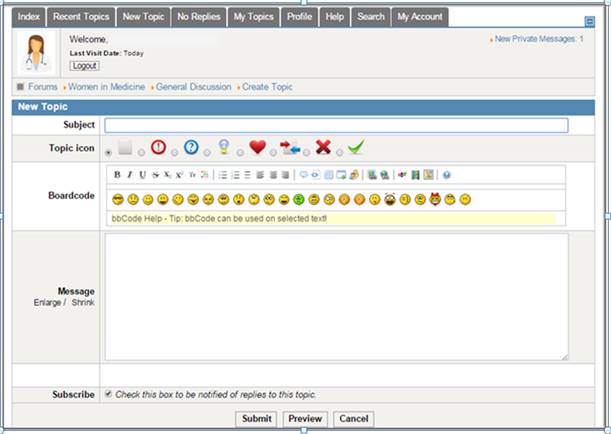Open bbCode help question-mark icon

point(447,175)
